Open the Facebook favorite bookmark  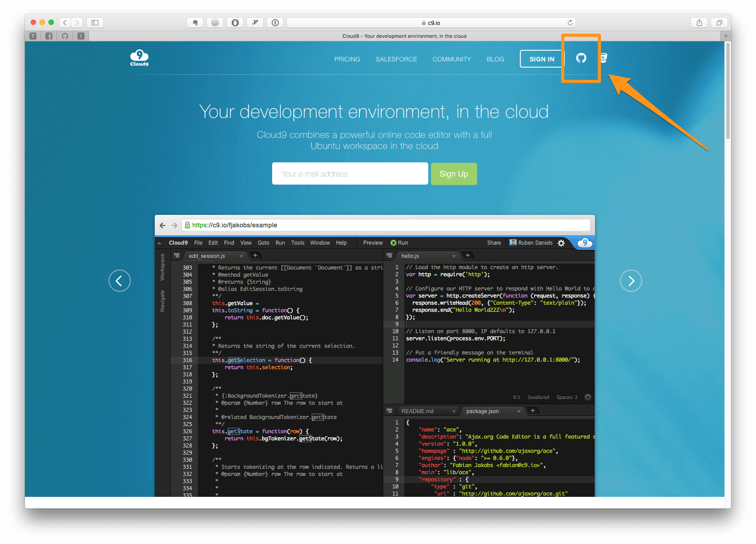point(49,36)
